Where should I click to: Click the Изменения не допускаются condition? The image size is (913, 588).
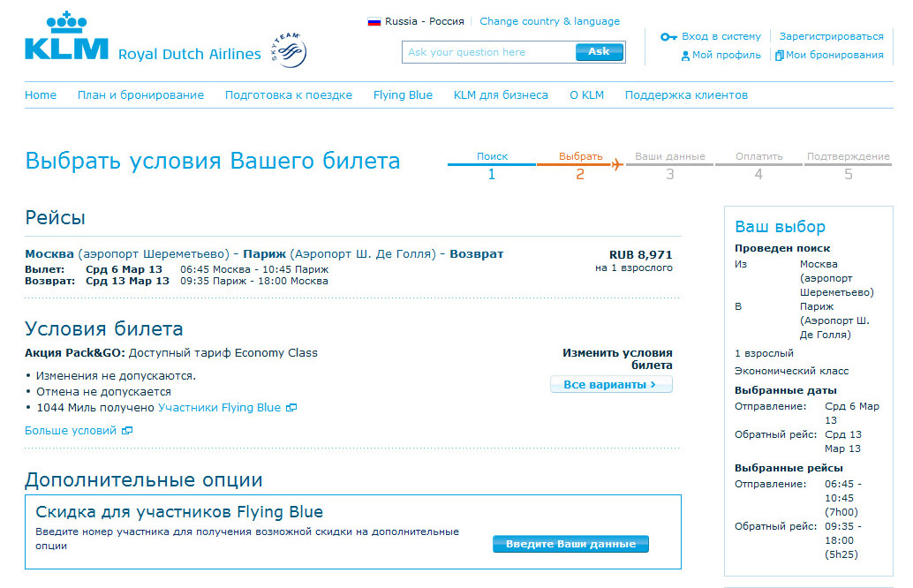pos(116,376)
